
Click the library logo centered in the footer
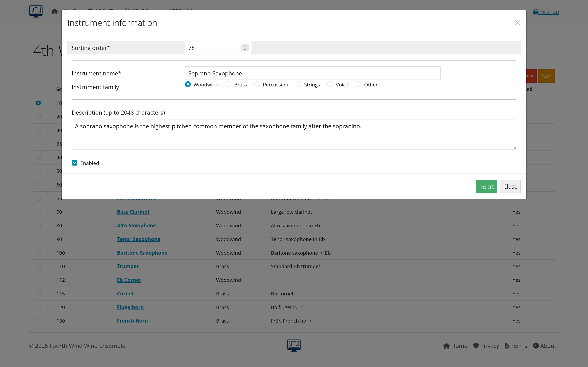294,345
